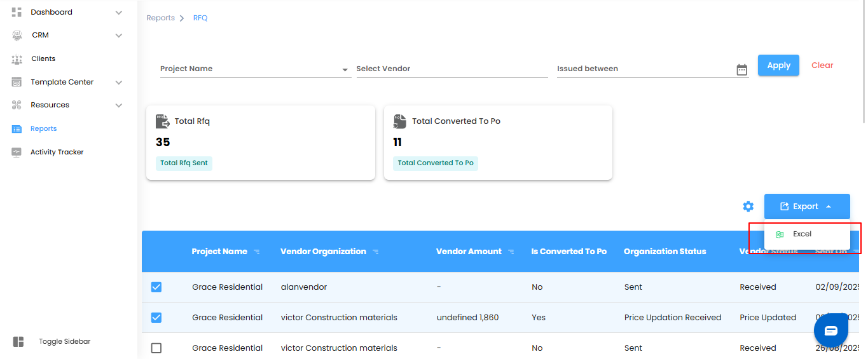Click the red Clear link
This screenshot has width=868, height=359.
coord(822,65)
